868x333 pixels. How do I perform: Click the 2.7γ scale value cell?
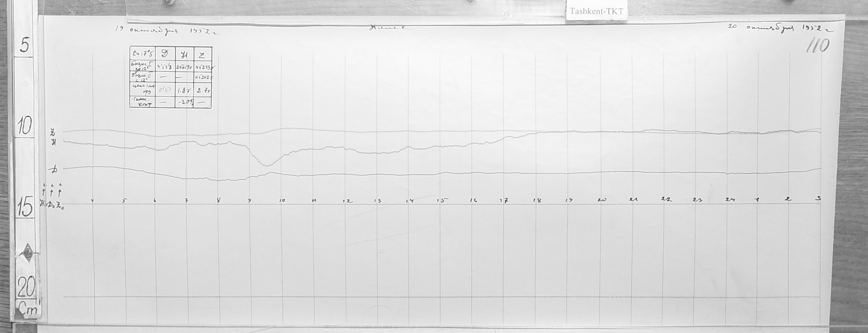[x=202, y=91]
